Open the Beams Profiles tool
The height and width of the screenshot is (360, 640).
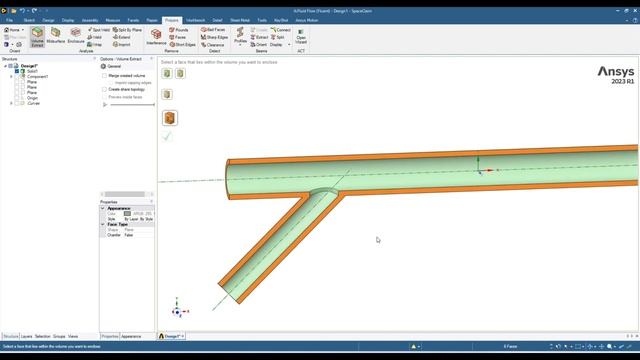pyautogui.click(x=240, y=35)
